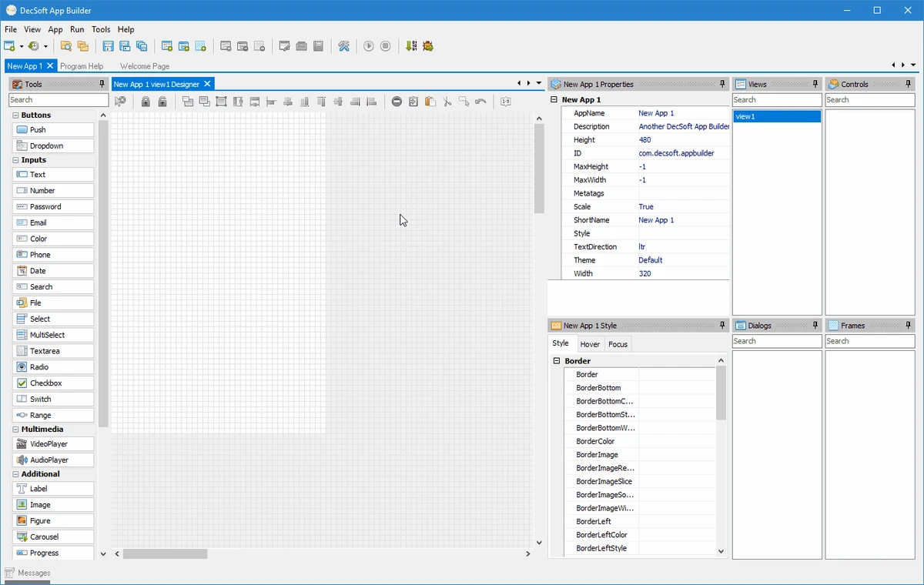The image size is (924, 585).
Task: Click the stop icon in main toolbar
Action: pyautogui.click(x=386, y=46)
